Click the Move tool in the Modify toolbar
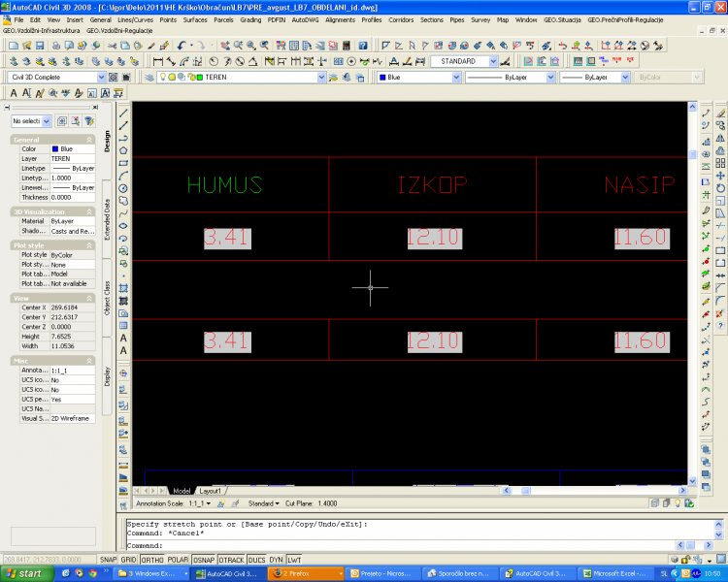 tap(720, 176)
